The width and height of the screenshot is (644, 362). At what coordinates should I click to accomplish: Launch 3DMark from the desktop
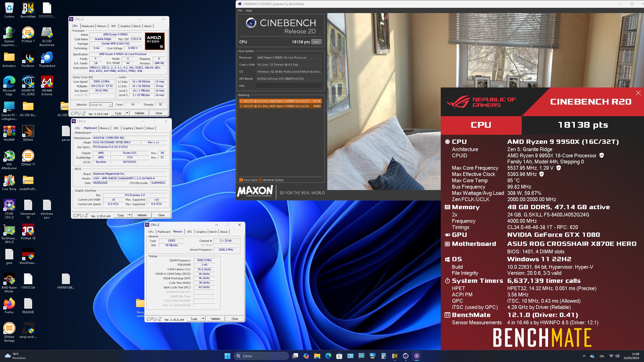coord(28,133)
